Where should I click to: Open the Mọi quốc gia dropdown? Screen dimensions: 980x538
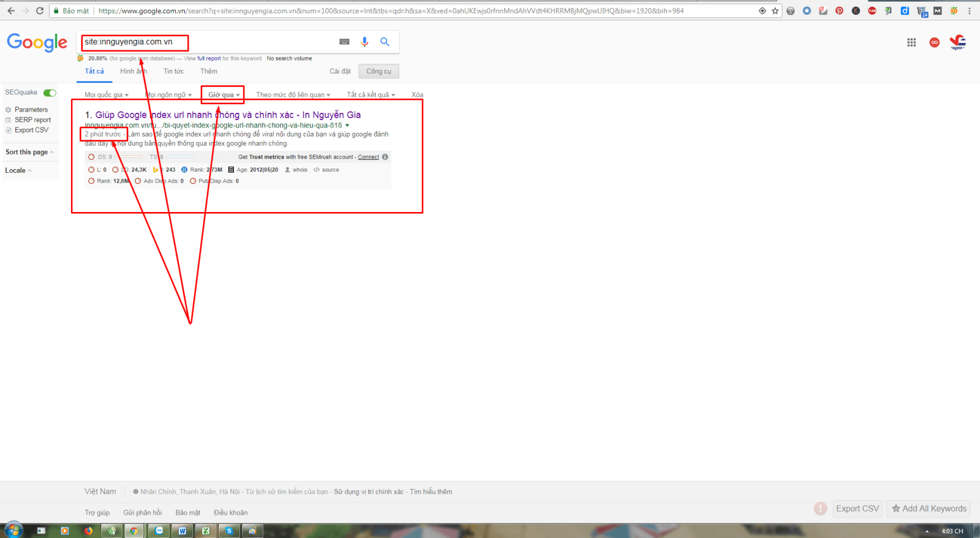pos(107,95)
